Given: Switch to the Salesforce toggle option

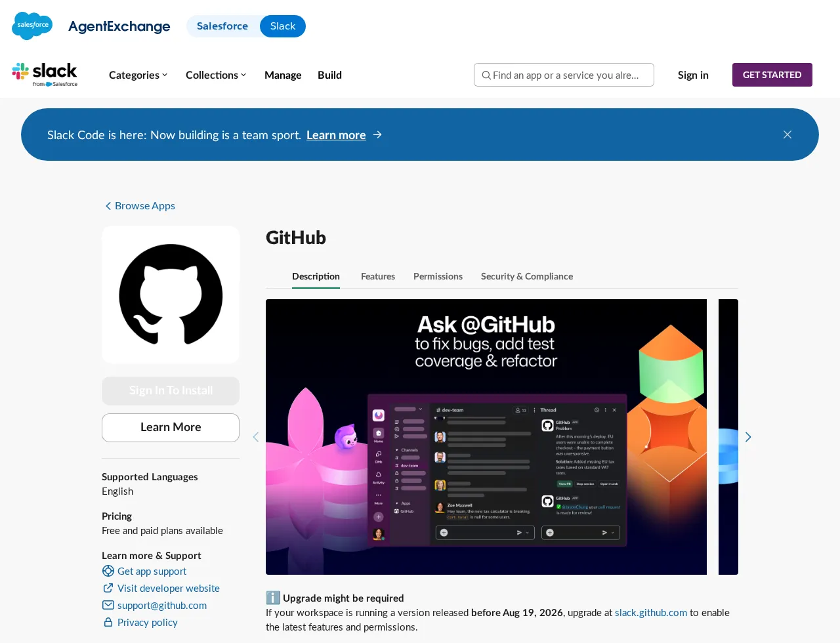Looking at the screenshot, I should click(222, 26).
